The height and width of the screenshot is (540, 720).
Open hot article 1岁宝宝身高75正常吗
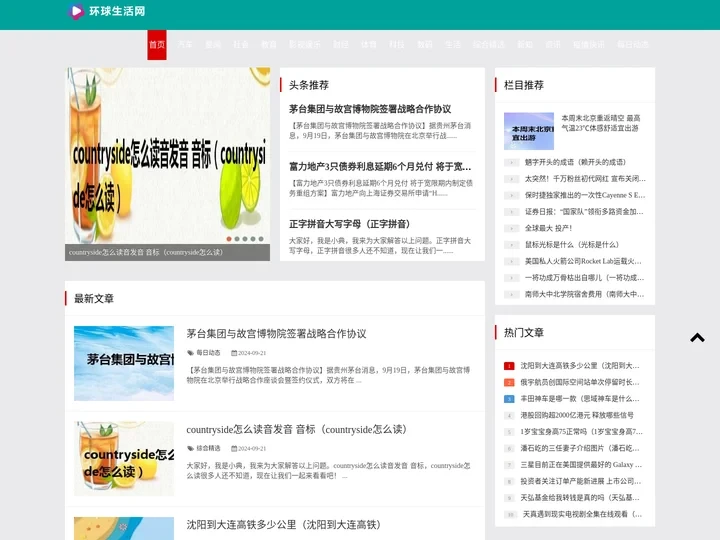click(x=581, y=432)
